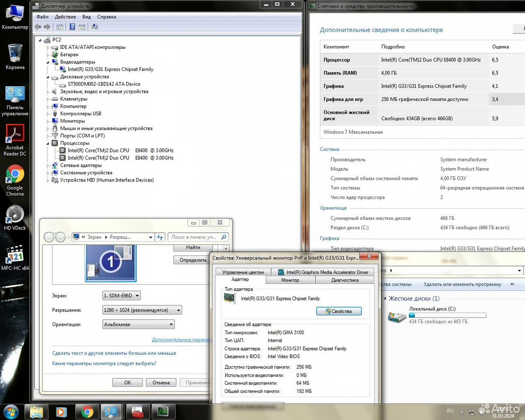Image resolution: width=525 pixels, height=420 pixels.
Task: Expand the Контроллеры USB node
Action: tap(49, 114)
